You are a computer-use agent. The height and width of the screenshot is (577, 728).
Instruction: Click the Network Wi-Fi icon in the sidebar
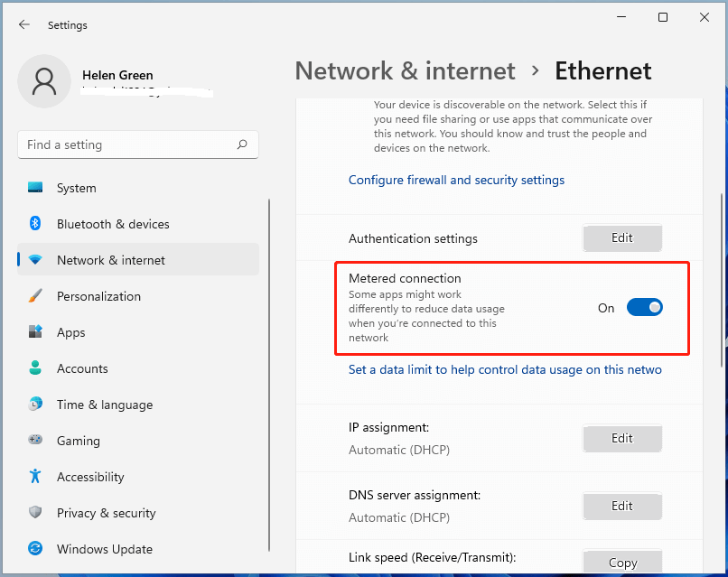coord(35,259)
